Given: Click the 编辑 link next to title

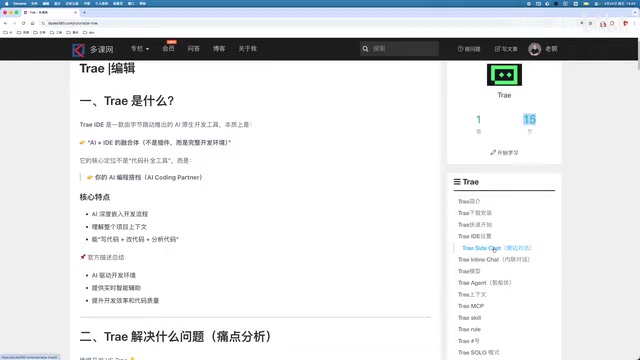Looking at the screenshot, I should tap(123, 68).
